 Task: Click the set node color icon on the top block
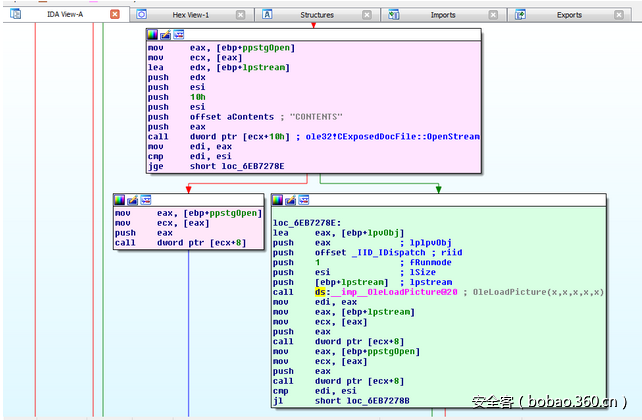(x=153, y=34)
